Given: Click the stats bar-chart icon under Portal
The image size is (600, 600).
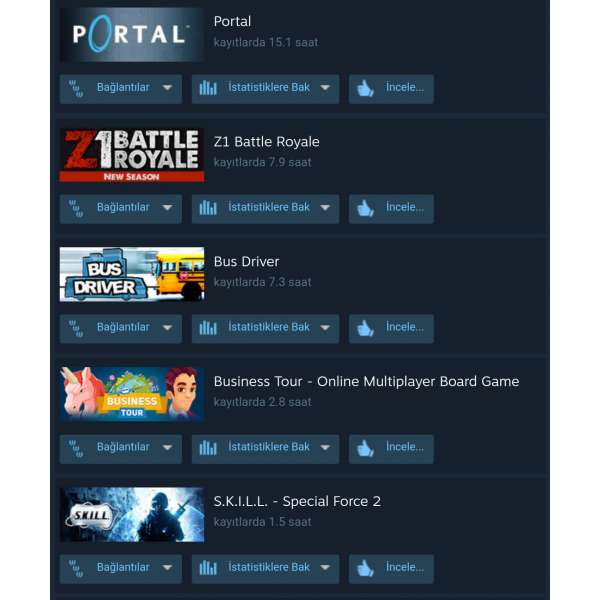Looking at the screenshot, I should coord(208,88).
